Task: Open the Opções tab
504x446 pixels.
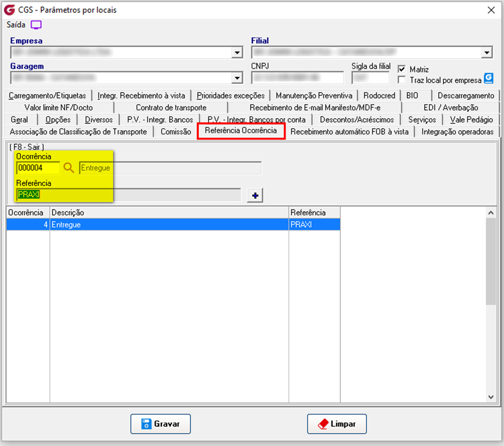Action: 58,120
